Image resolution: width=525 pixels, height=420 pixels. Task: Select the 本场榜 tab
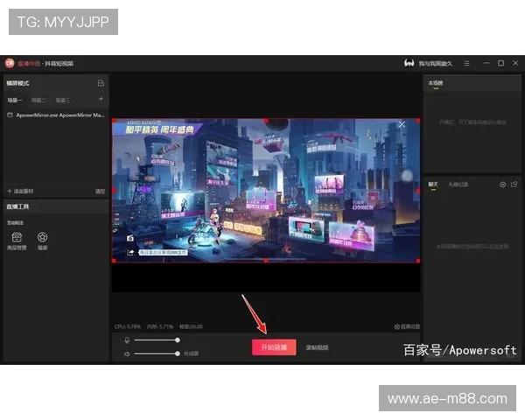pyautogui.click(x=436, y=83)
